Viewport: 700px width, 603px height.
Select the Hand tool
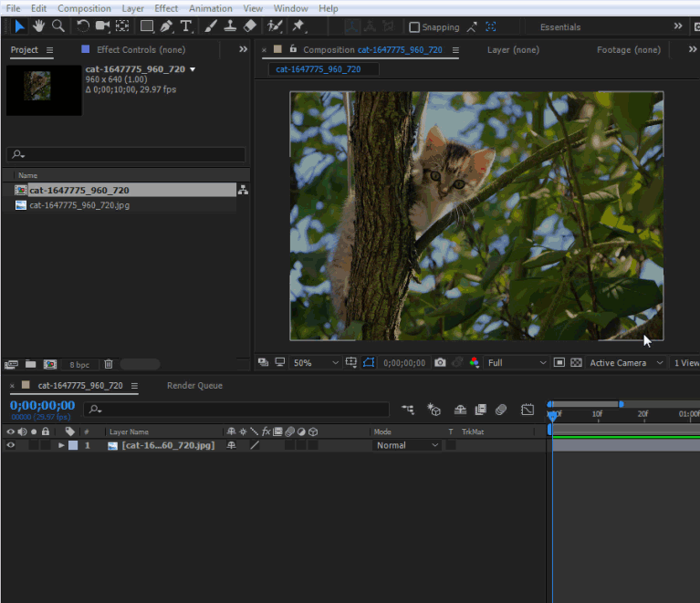pyautogui.click(x=38, y=26)
